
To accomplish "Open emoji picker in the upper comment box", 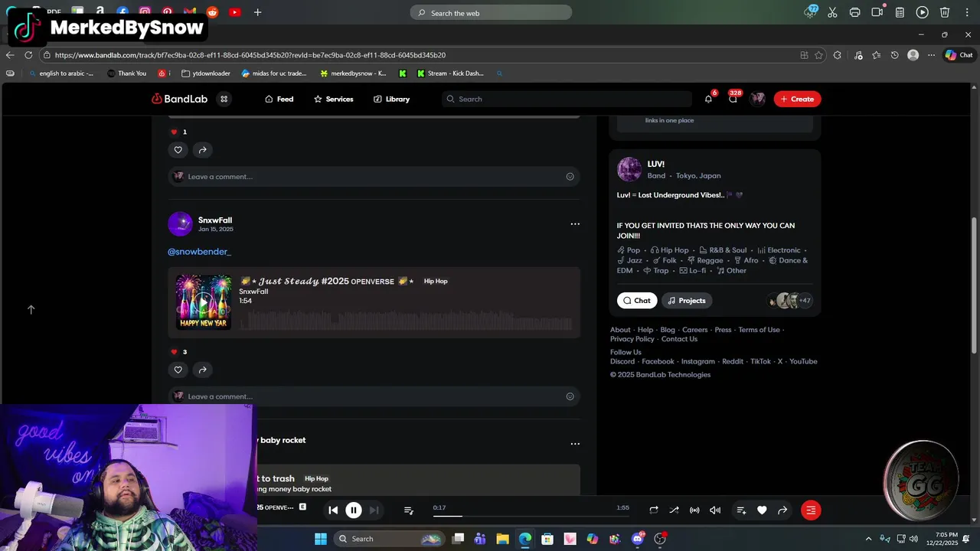I will point(570,177).
